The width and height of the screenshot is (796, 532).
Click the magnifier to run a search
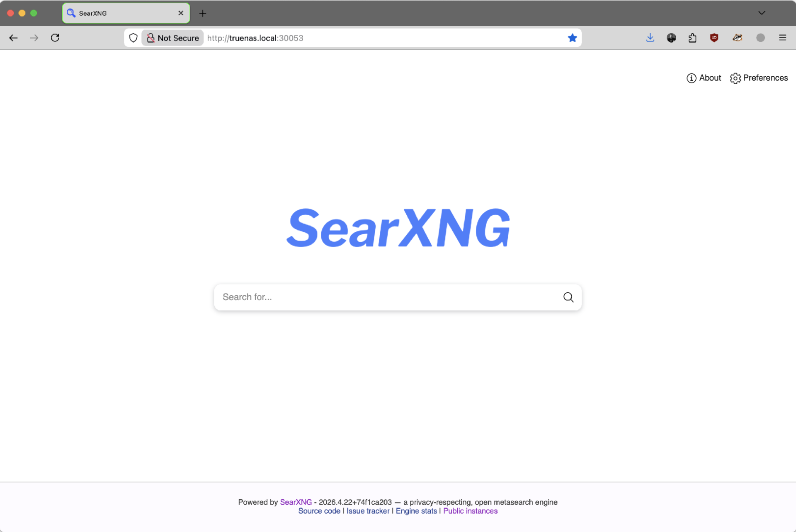(568, 297)
